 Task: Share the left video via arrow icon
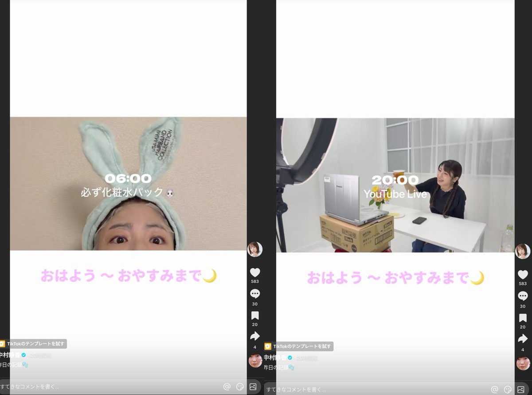255,336
